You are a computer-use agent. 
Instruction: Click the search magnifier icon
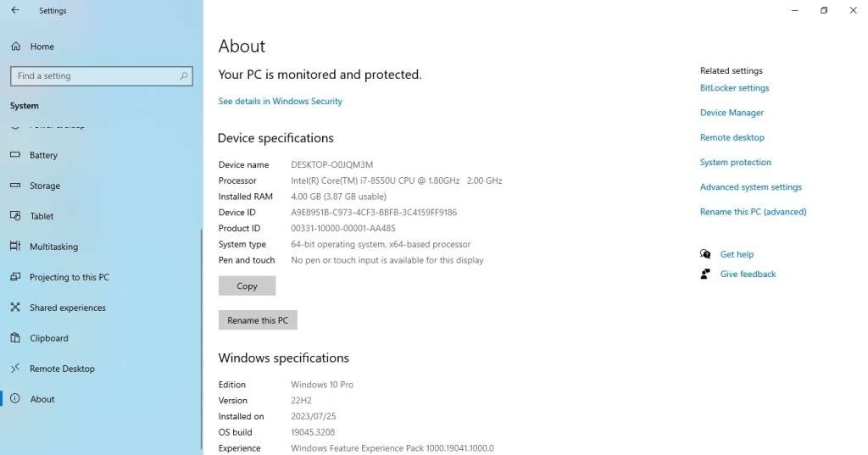184,76
